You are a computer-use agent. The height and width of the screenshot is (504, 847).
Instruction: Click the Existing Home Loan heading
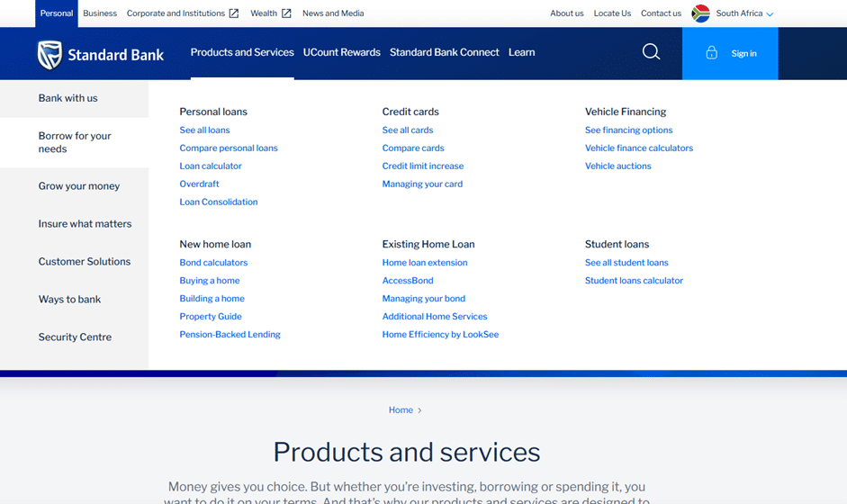(x=428, y=244)
